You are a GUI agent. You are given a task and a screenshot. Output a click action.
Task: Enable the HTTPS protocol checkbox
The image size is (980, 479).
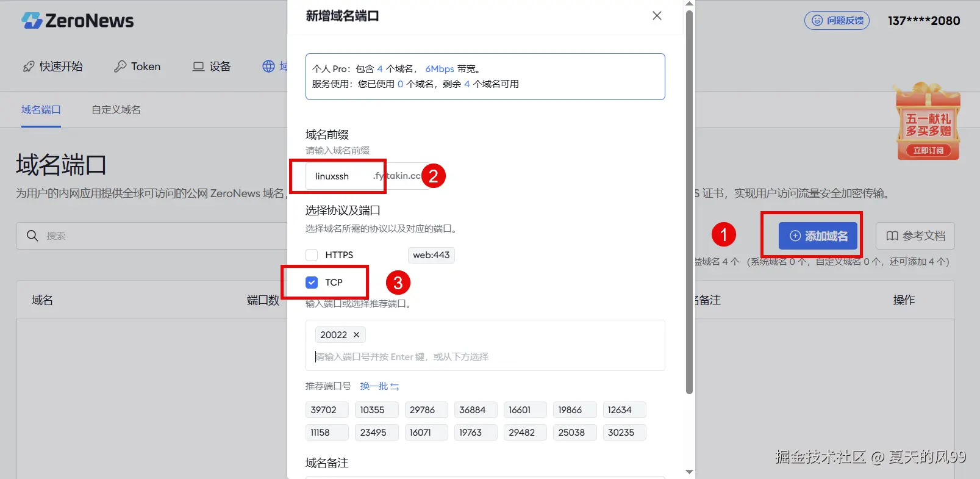(312, 255)
